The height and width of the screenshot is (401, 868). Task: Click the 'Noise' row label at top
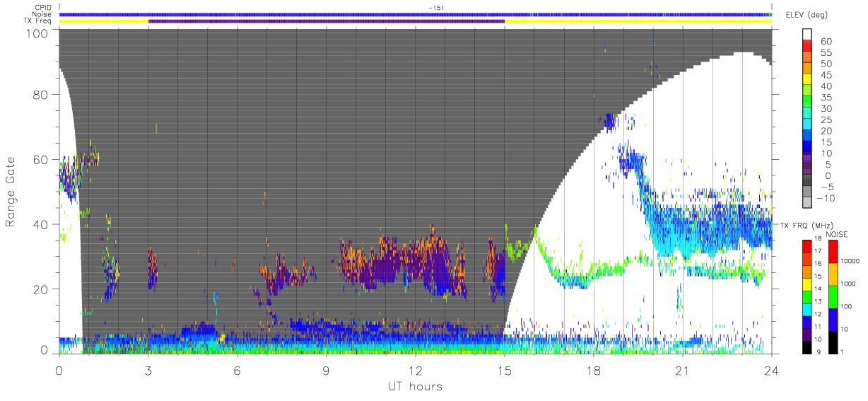click(x=42, y=14)
